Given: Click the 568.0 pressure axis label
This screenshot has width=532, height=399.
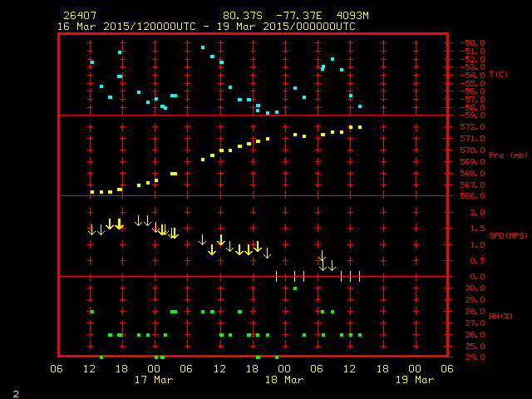Looking at the screenshot, I should (x=473, y=174).
